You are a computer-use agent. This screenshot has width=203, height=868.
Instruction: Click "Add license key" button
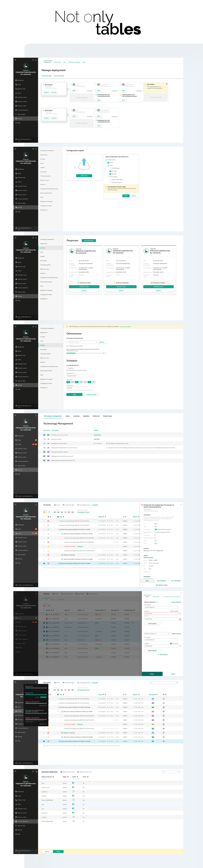click(x=89, y=241)
